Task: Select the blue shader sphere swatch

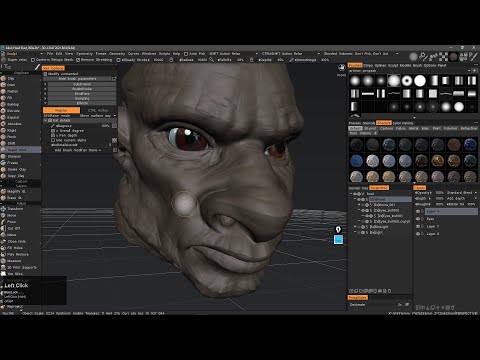Action: [x=356, y=161]
